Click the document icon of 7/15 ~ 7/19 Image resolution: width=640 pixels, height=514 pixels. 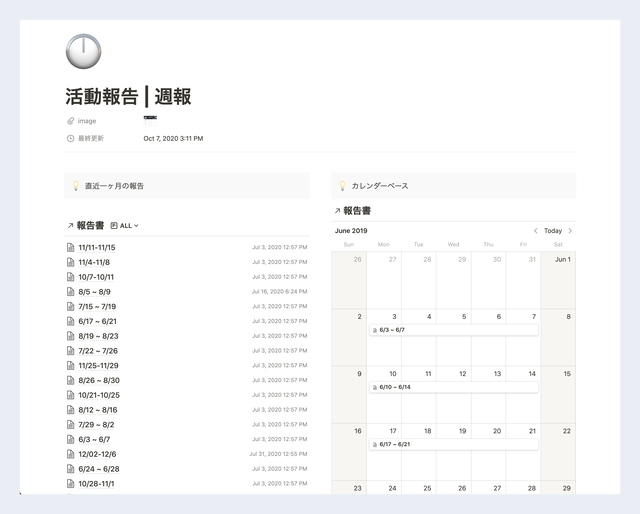[x=71, y=306]
